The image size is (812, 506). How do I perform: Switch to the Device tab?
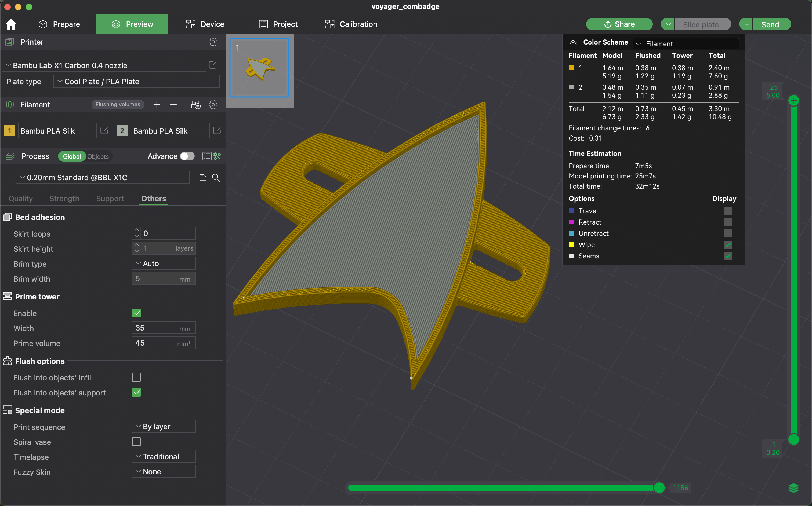(x=205, y=24)
